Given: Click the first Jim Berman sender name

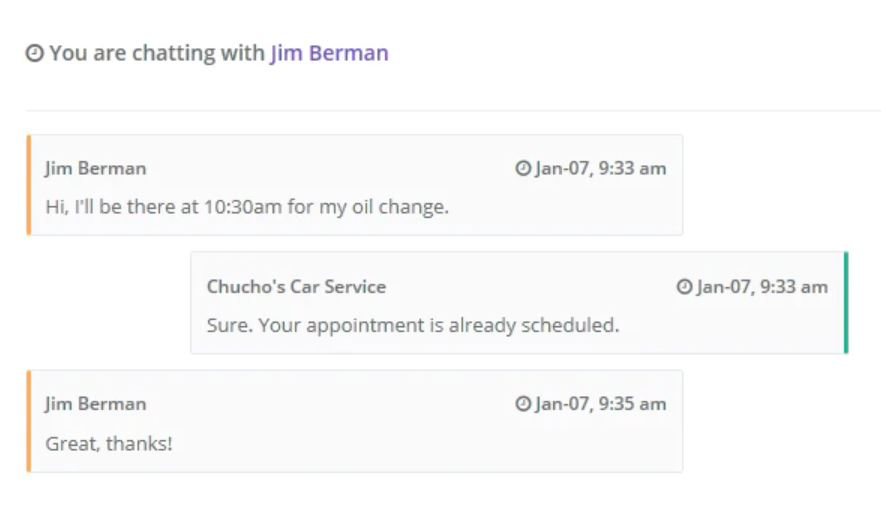Looking at the screenshot, I should 96,169.
